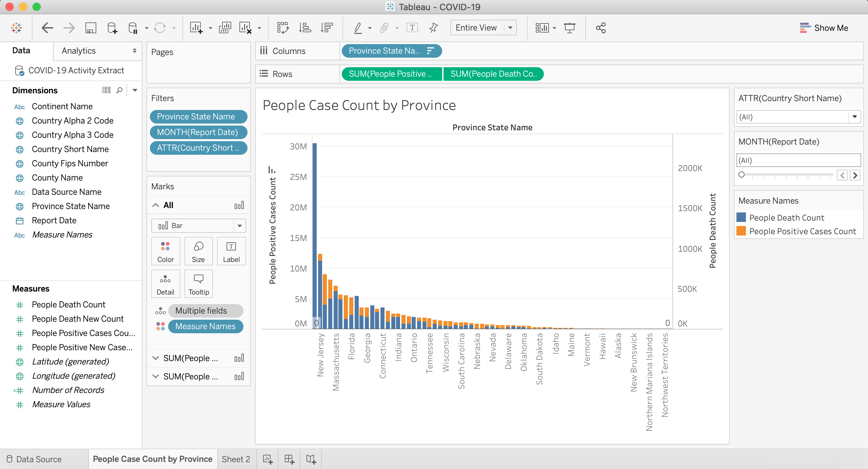Open the Color marks card
The image size is (868, 469).
coord(165,251)
